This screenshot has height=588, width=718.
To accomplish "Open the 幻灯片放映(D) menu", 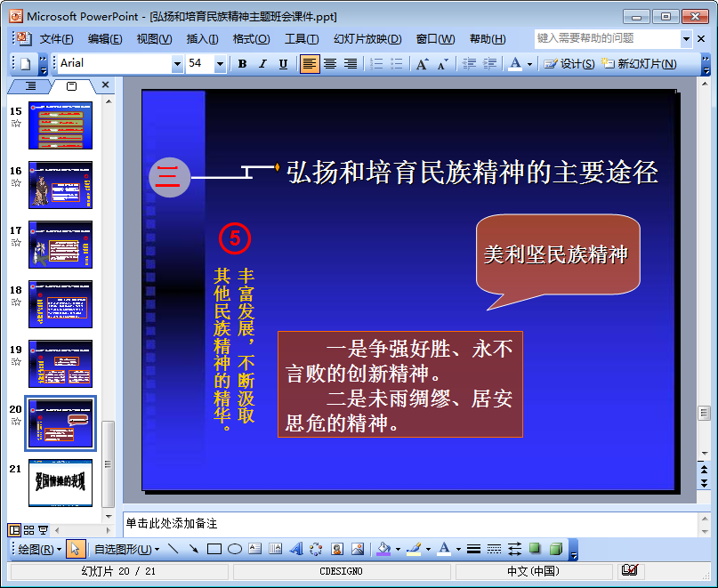I will click(x=367, y=39).
